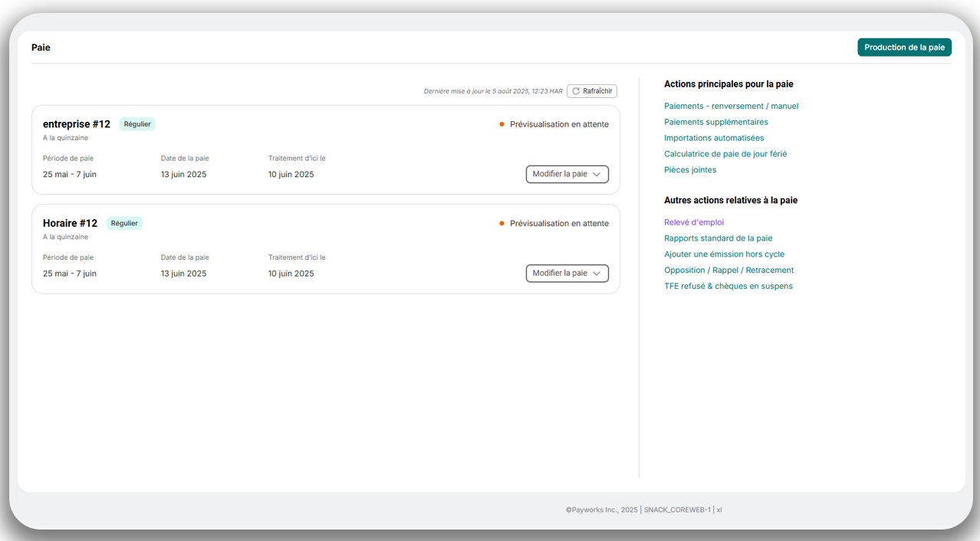Click the Régulier badge on Horaire #12
The width and height of the screenshot is (980, 541).
tap(124, 223)
